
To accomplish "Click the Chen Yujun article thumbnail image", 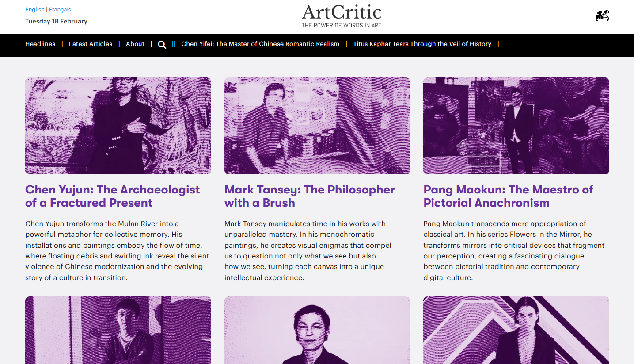I will click(118, 125).
